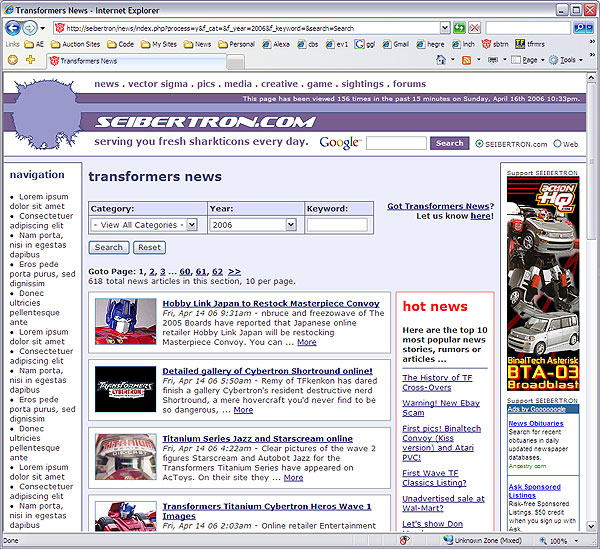This screenshot has height=549, width=600.
Task: Click the page vertical scrollbar down arrow
Action: 591,526
